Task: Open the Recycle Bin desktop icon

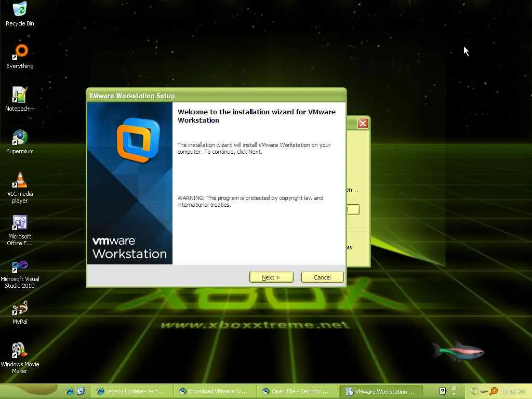Action: tap(20, 14)
